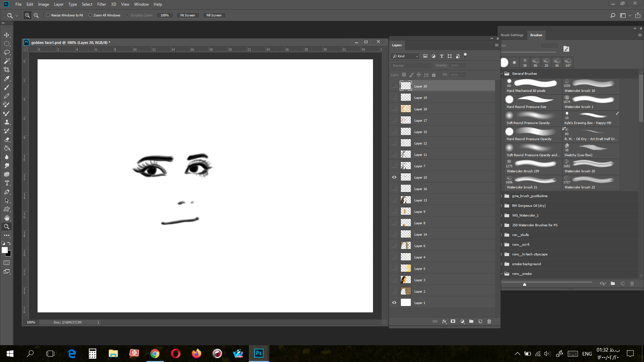Open the Select menu
This screenshot has height=362, width=644.
pos(87,4)
